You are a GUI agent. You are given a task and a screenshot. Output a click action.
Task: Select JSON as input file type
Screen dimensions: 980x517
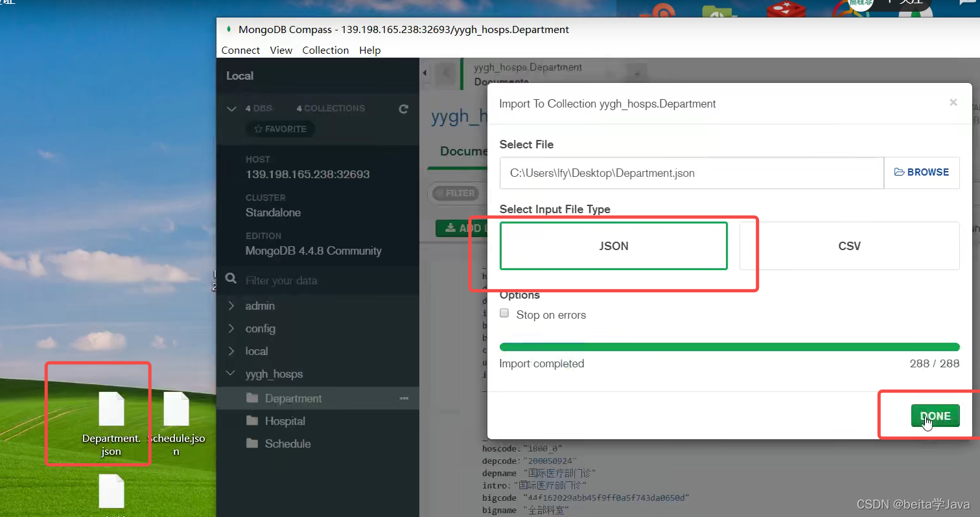614,246
